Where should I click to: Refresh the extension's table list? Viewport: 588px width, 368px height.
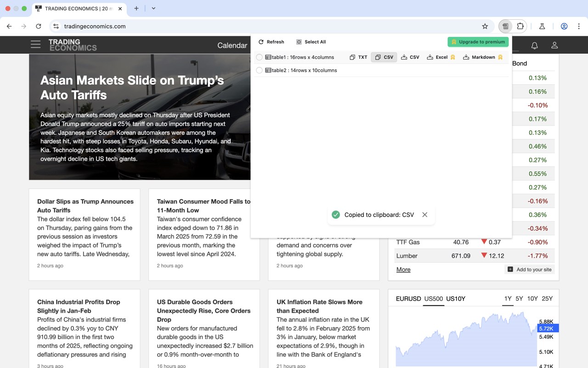point(271,42)
